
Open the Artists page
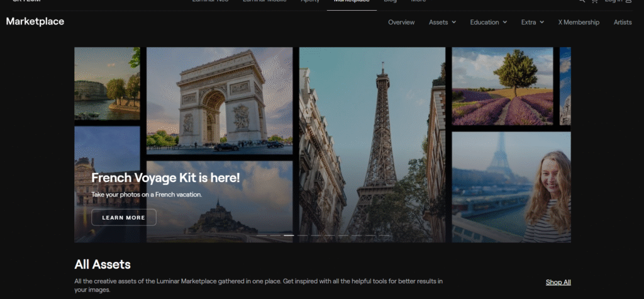pyautogui.click(x=623, y=22)
